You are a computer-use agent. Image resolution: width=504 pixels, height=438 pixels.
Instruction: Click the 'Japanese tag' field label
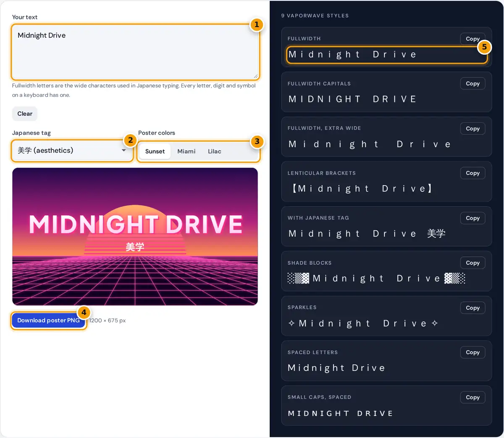click(x=31, y=133)
